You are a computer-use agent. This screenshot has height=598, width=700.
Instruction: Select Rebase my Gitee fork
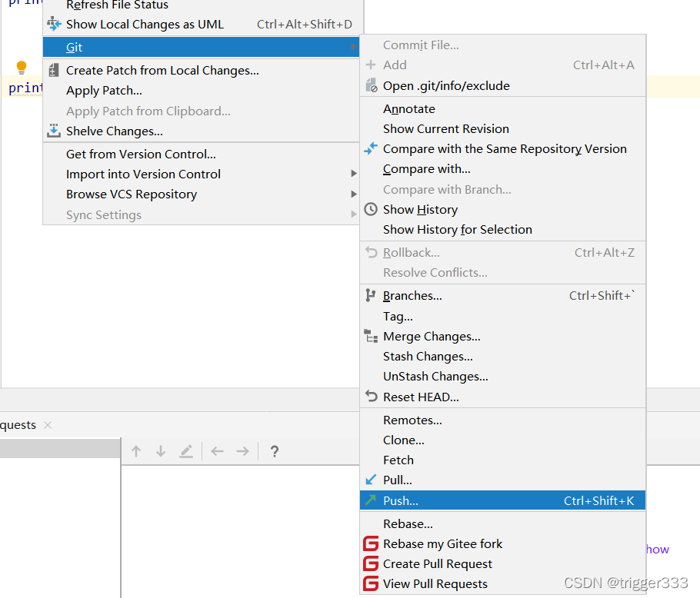coord(502,544)
